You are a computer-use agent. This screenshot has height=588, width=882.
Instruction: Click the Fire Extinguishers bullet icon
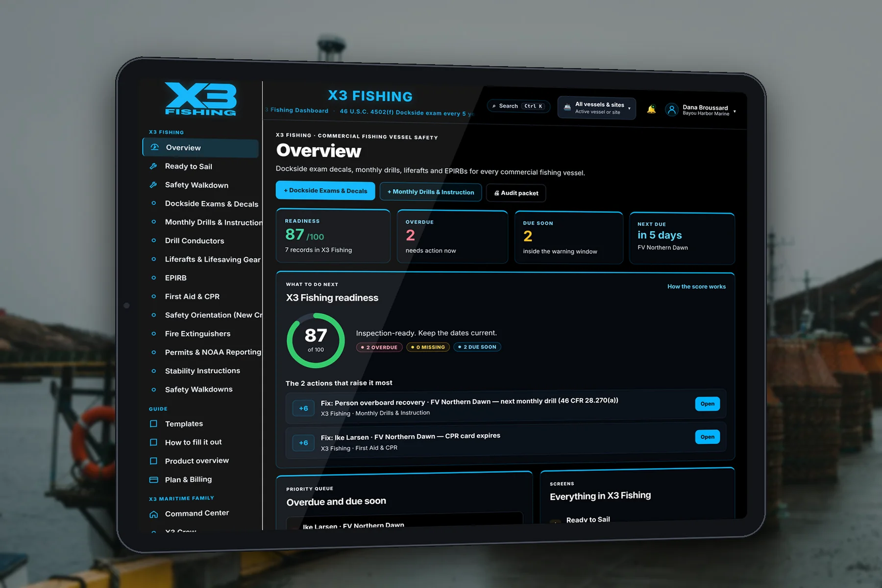[154, 333]
